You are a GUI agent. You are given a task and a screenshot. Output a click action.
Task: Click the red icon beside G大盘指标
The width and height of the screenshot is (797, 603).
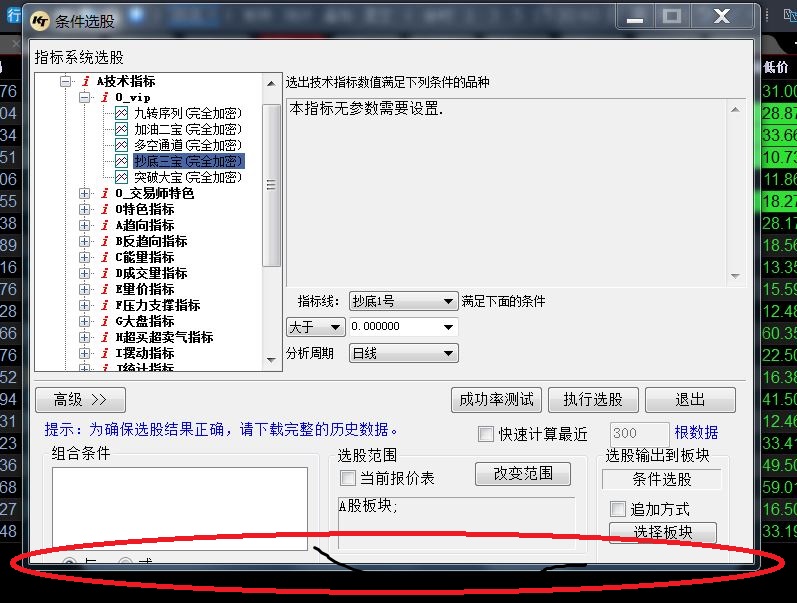coord(104,321)
